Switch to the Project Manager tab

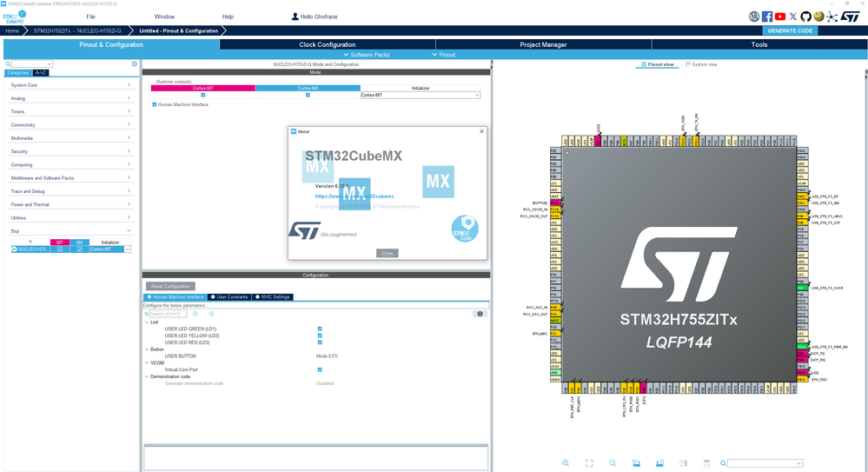[543, 44]
